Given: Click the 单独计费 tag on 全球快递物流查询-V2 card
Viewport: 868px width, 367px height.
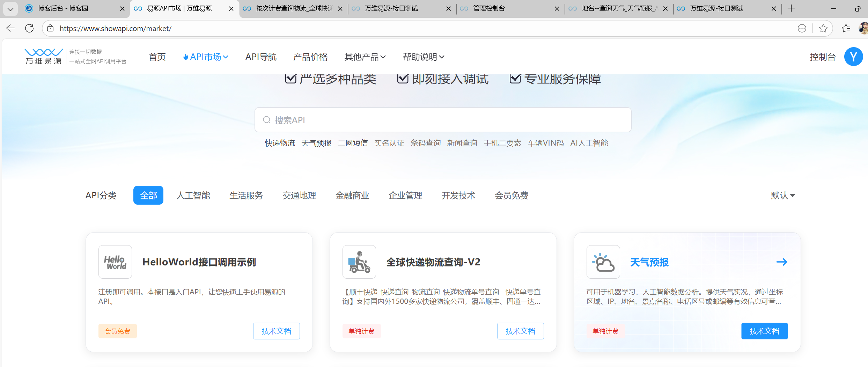Looking at the screenshot, I should click(361, 331).
